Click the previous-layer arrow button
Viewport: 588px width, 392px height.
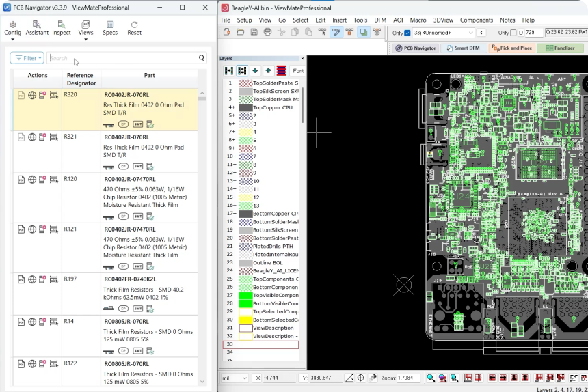coord(481,33)
